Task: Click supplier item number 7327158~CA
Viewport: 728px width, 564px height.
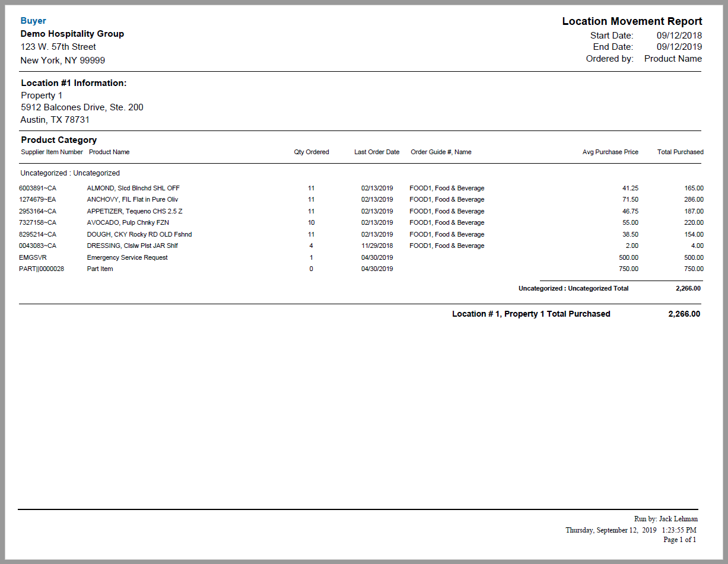Action: (38, 223)
